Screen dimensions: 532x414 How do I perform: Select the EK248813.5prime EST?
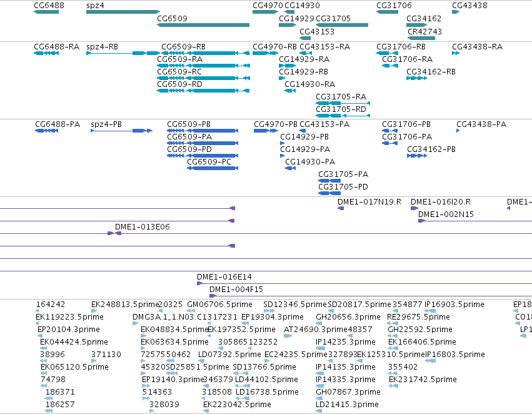tap(94, 310)
